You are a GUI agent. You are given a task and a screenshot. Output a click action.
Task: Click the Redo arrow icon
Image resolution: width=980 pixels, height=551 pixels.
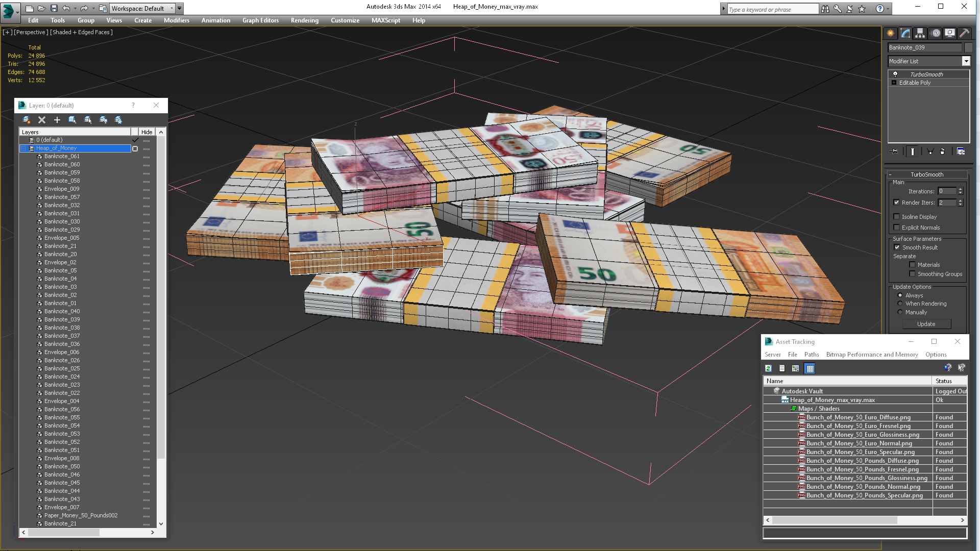pos(84,9)
